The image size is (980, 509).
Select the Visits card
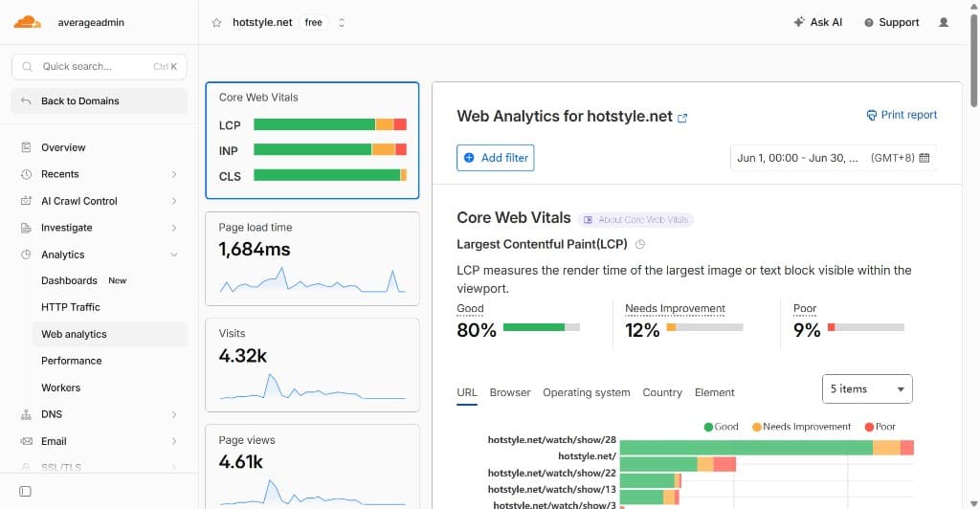coord(312,365)
